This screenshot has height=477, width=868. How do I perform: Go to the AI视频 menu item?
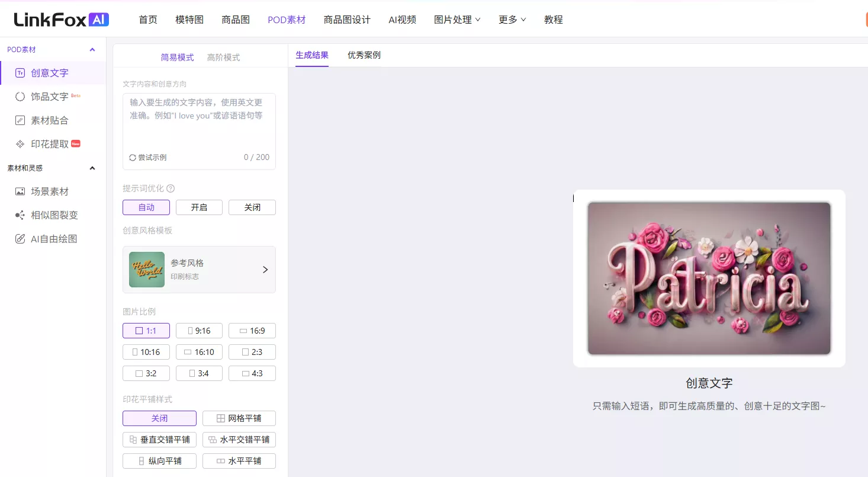402,19
